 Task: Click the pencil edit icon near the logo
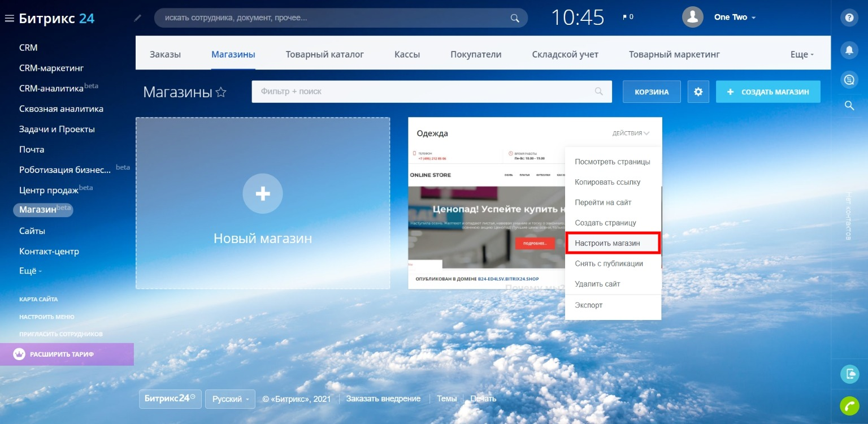pyautogui.click(x=138, y=18)
